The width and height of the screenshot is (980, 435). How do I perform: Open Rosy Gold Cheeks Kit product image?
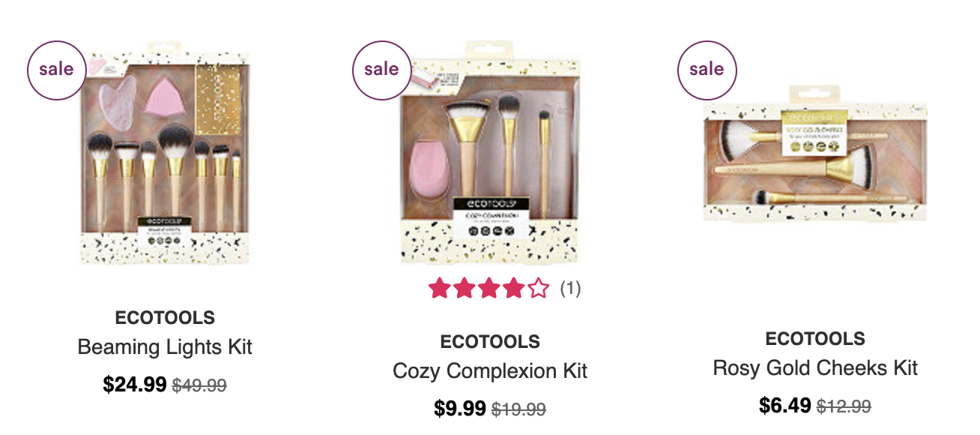815,153
